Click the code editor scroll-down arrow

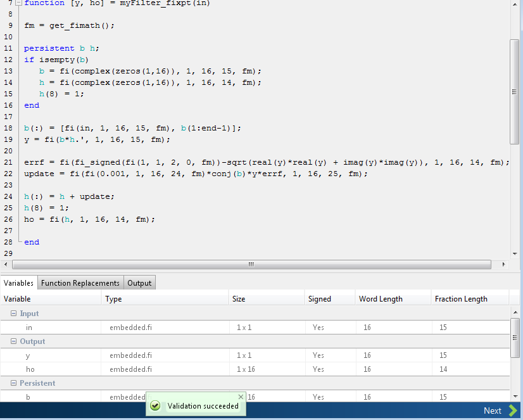515,254
